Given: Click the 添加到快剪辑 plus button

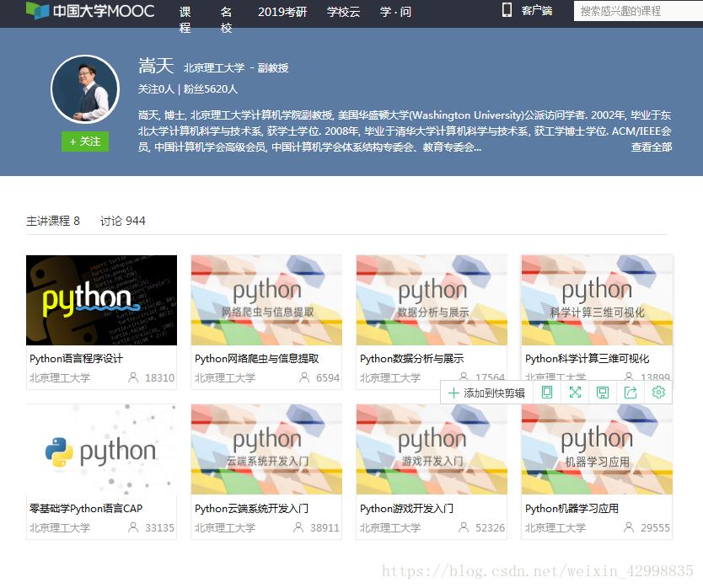Looking at the screenshot, I should pos(486,393).
